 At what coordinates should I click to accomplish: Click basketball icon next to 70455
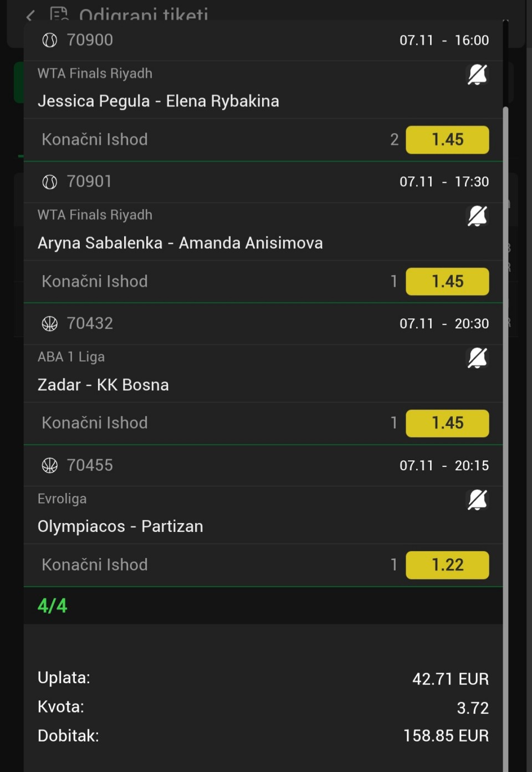point(50,465)
